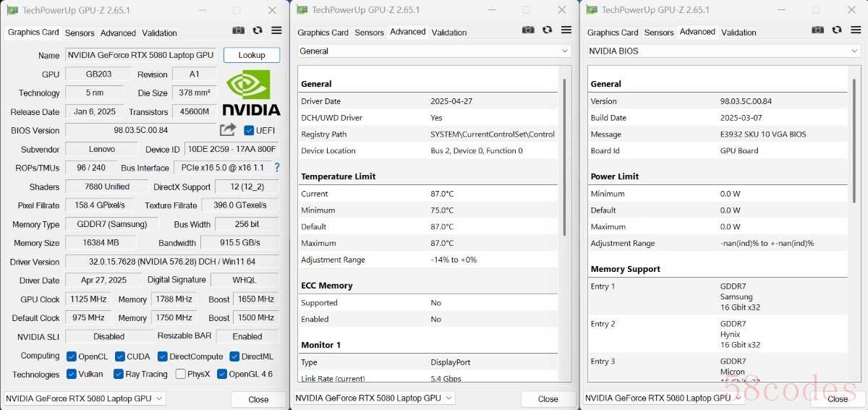Select Sensors tab in middle window
This screenshot has width=868, height=410.
tap(370, 33)
